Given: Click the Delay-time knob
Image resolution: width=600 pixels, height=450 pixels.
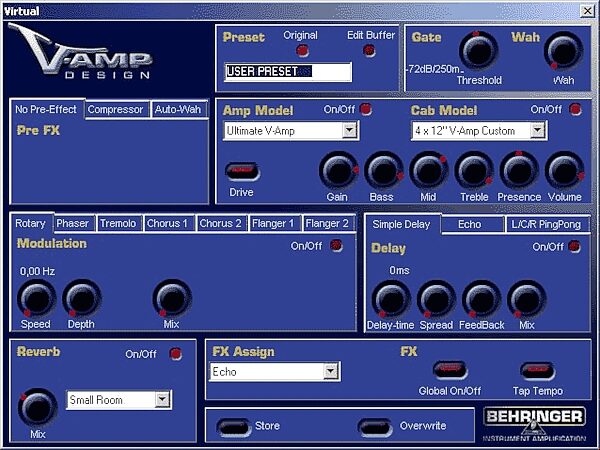Looking at the screenshot, I should (391, 299).
